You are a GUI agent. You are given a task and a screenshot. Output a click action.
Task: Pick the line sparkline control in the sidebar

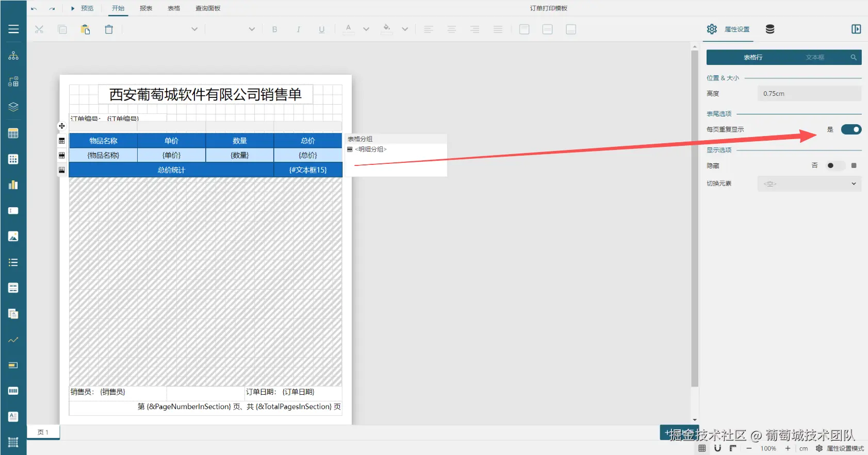tap(13, 340)
